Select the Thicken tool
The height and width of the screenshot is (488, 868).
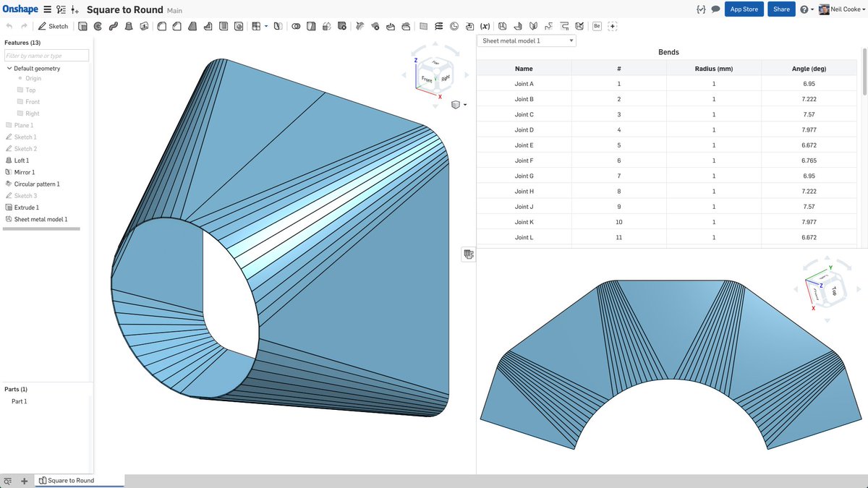pyautogui.click(x=144, y=26)
